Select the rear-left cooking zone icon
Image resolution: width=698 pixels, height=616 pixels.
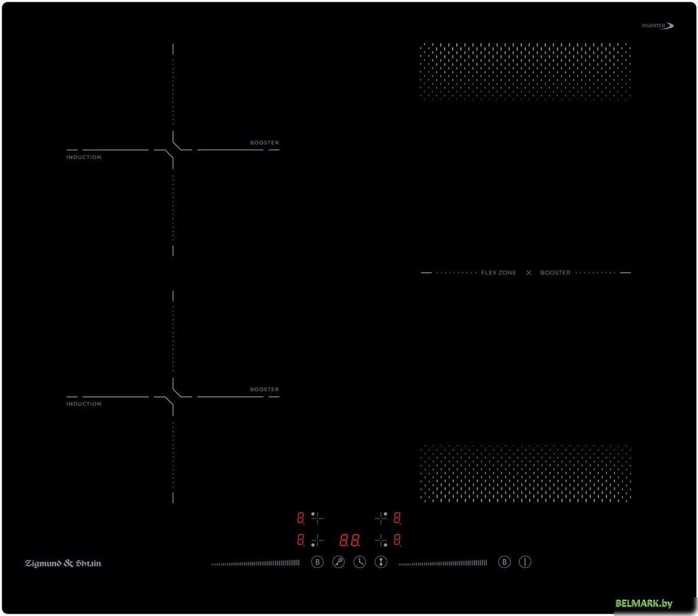(x=317, y=517)
